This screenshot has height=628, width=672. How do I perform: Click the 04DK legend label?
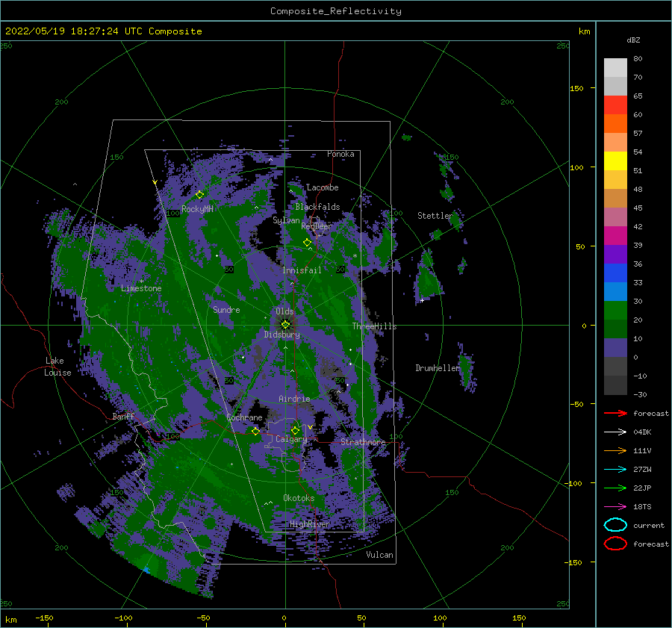[x=642, y=432]
